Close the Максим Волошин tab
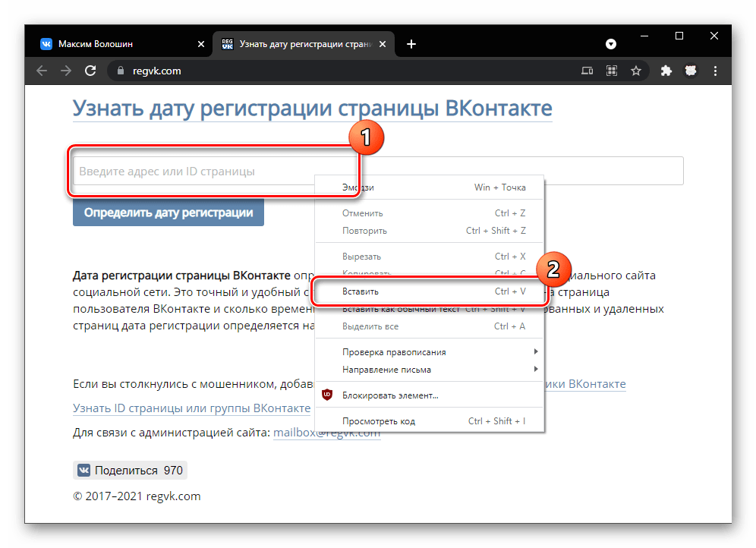 tap(201, 44)
